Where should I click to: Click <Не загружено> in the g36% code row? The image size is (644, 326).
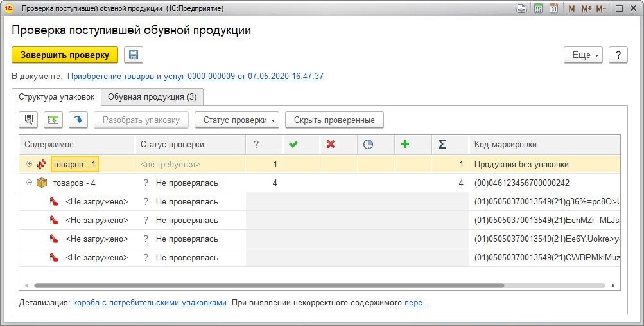(97, 201)
